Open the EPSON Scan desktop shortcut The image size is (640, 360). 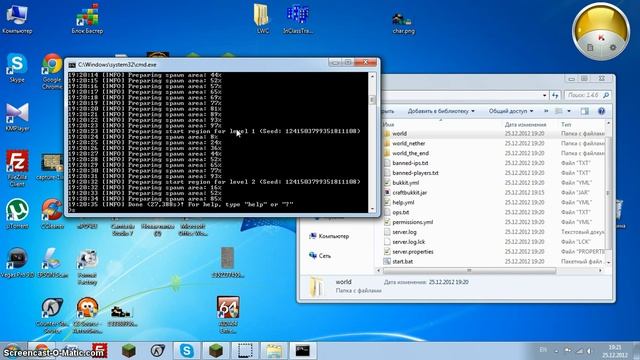click(52, 263)
